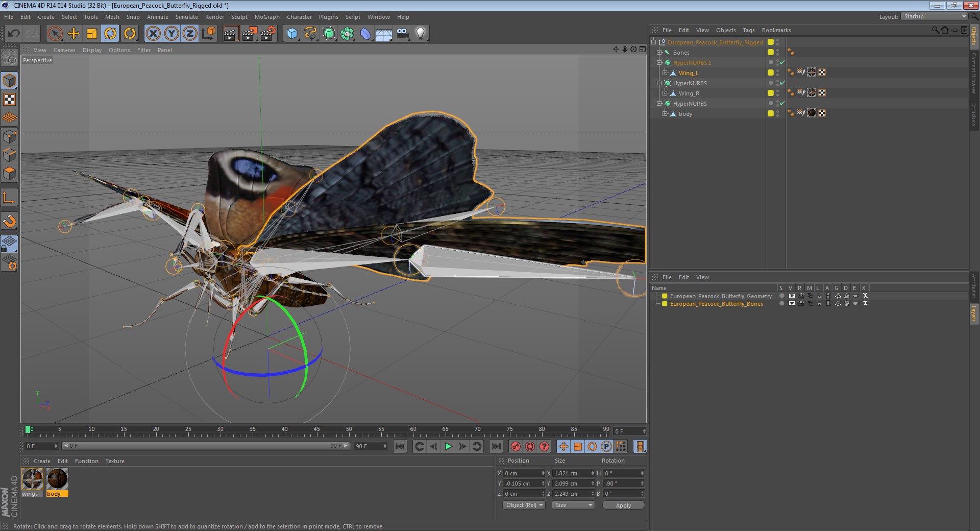This screenshot has width=980, height=531.
Task: Play the animation forward
Action: (448, 447)
